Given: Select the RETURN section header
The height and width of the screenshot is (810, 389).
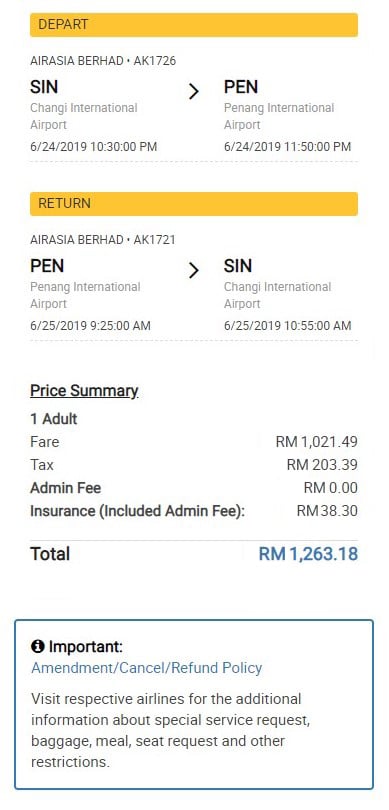Looking at the screenshot, I should click(194, 204).
